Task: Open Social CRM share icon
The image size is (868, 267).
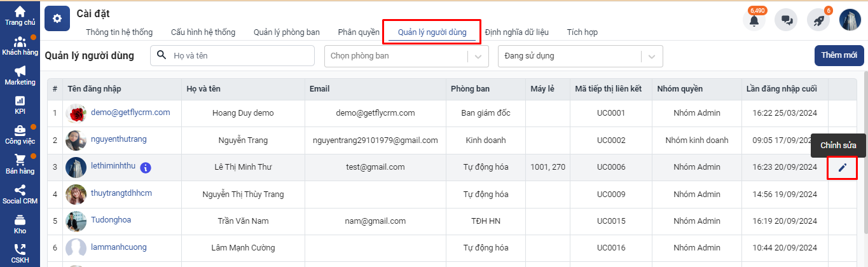Action: [20, 194]
